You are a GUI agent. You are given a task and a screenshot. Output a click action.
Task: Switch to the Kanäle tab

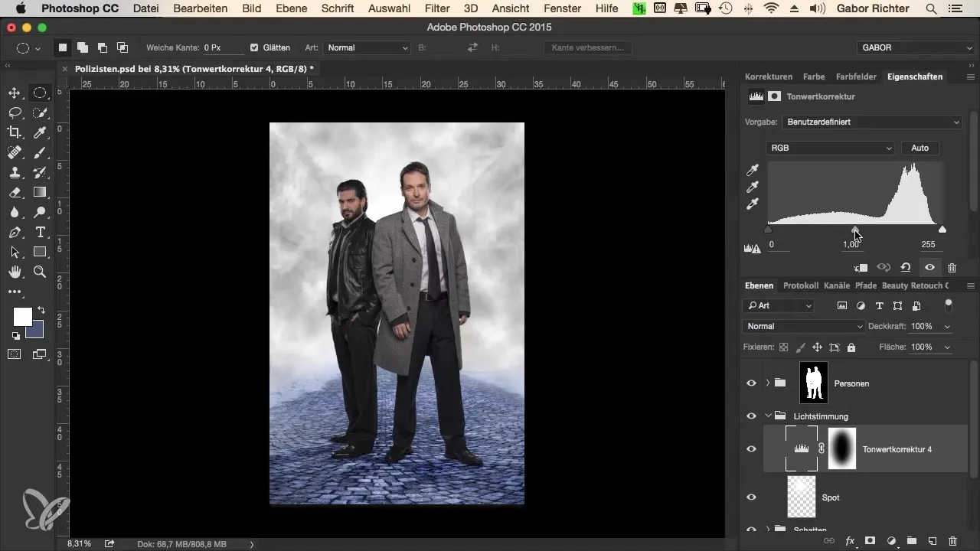point(837,285)
